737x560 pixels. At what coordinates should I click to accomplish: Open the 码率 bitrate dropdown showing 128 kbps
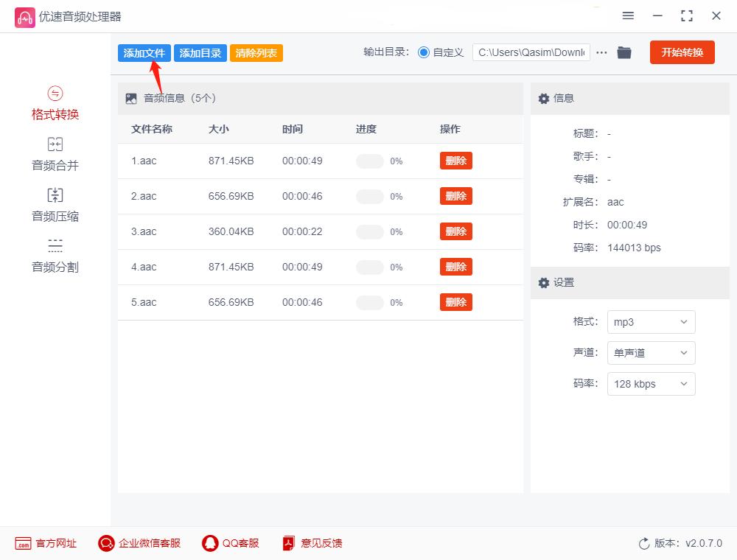(651, 384)
